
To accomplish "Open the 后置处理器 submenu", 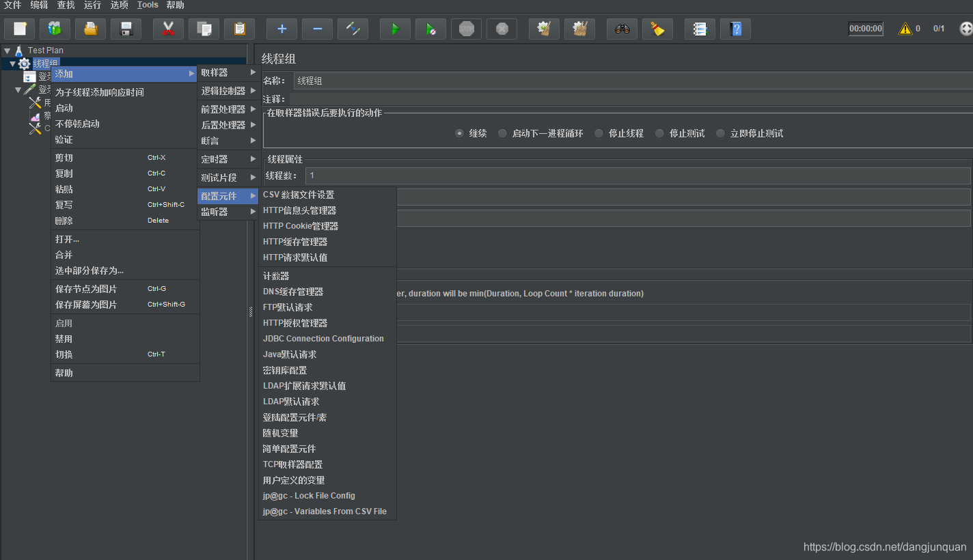I will 229,125.
